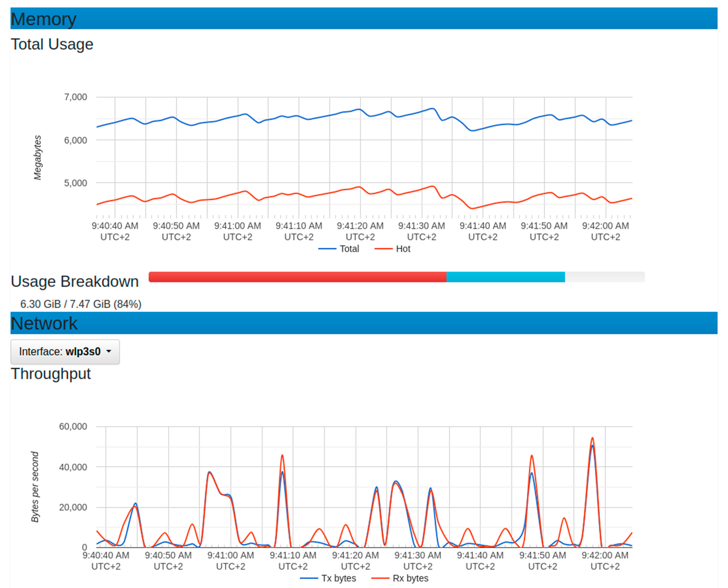Click the red segment of usage breakdown bar
This screenshot has height=588, width=728.
pos(297,277)
